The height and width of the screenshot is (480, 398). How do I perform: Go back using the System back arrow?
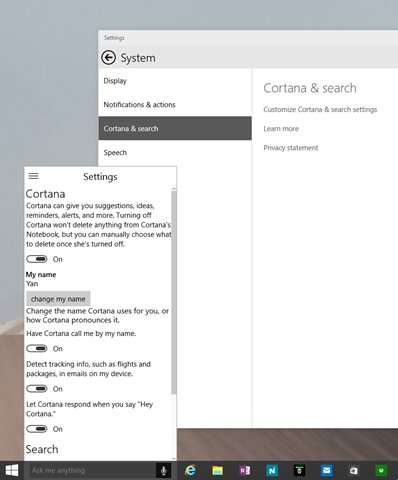coord(108,58)
